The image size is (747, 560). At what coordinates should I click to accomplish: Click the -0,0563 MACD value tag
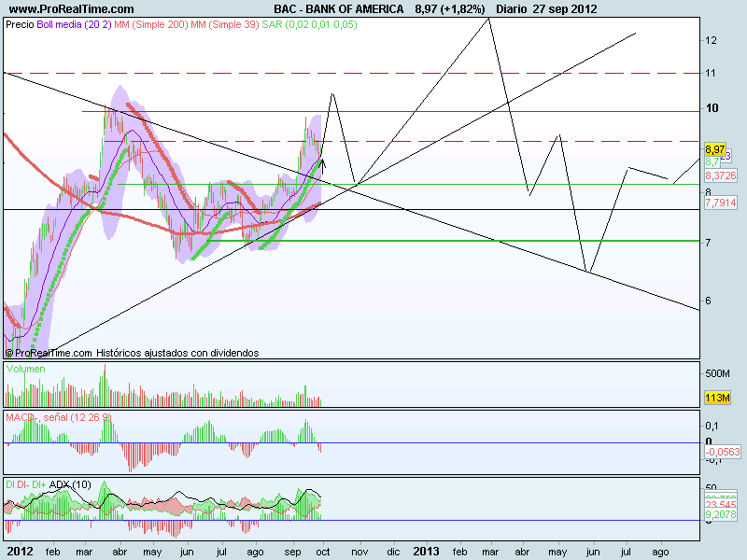pyautogui.click(x=723, y=452)
